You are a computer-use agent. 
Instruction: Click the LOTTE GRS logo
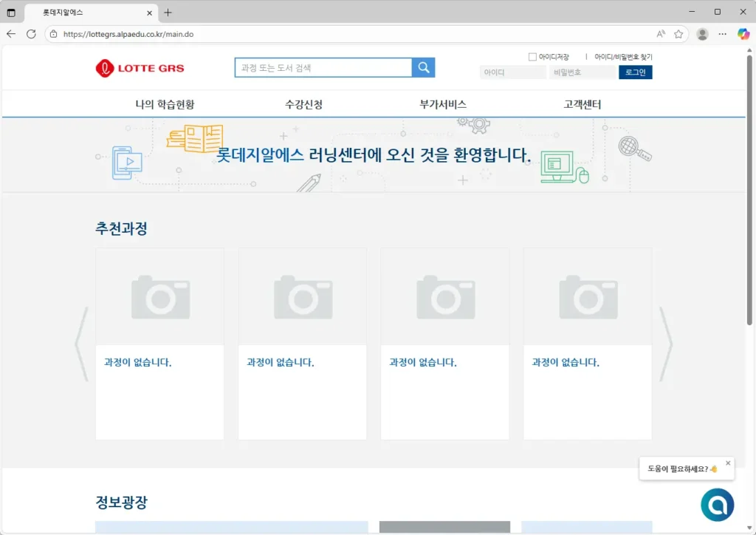(x=140, y=68)
